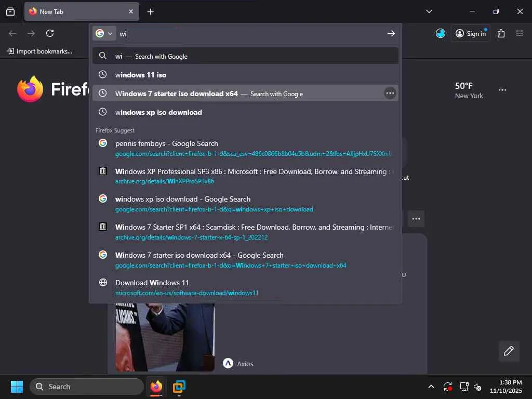Click the muted volume tray icon
Viewport: 532px width, 399px height.
pyautogui.click(x=478, y=387)
